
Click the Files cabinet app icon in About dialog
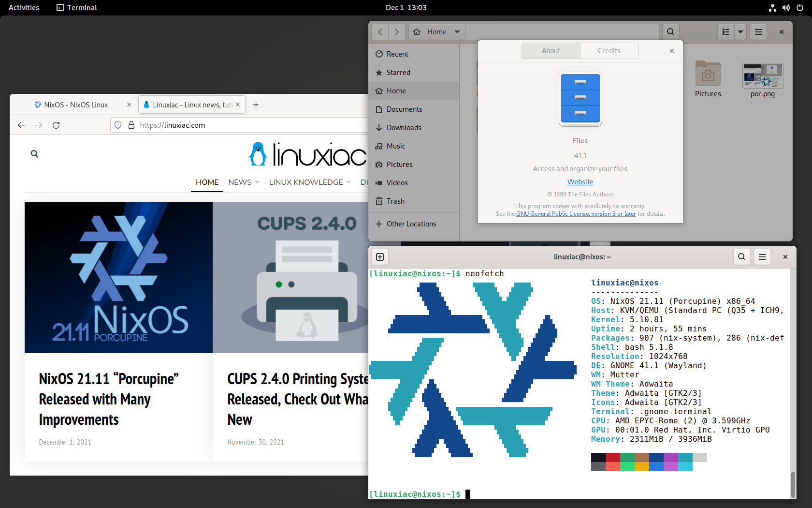coord(580,99)
